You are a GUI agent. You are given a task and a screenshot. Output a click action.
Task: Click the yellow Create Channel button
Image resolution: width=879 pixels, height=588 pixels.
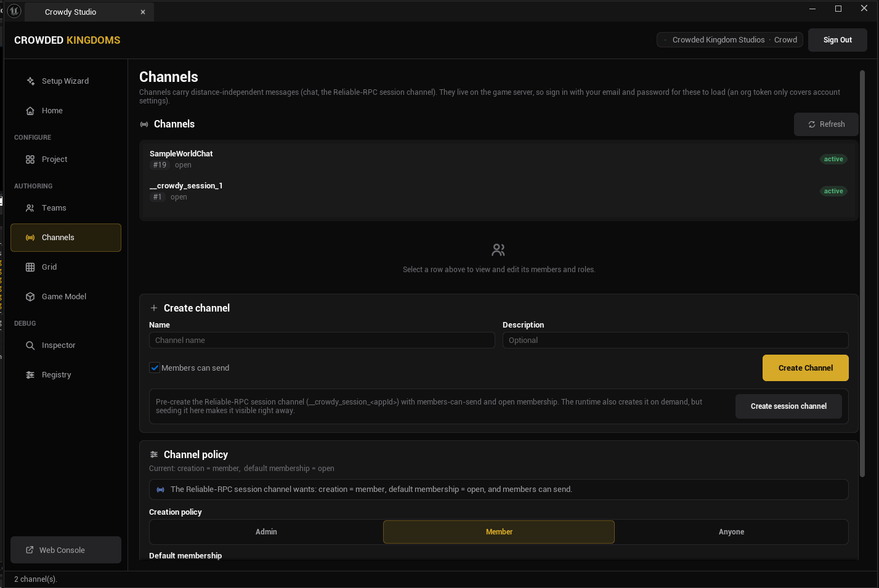[x=806, y=368]
